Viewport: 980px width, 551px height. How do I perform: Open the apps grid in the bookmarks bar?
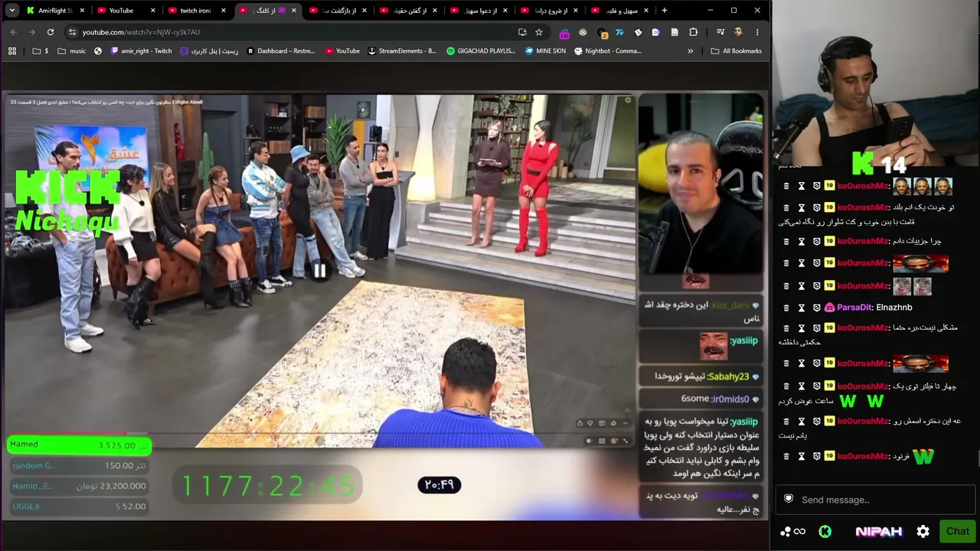(x=12, y=51)
